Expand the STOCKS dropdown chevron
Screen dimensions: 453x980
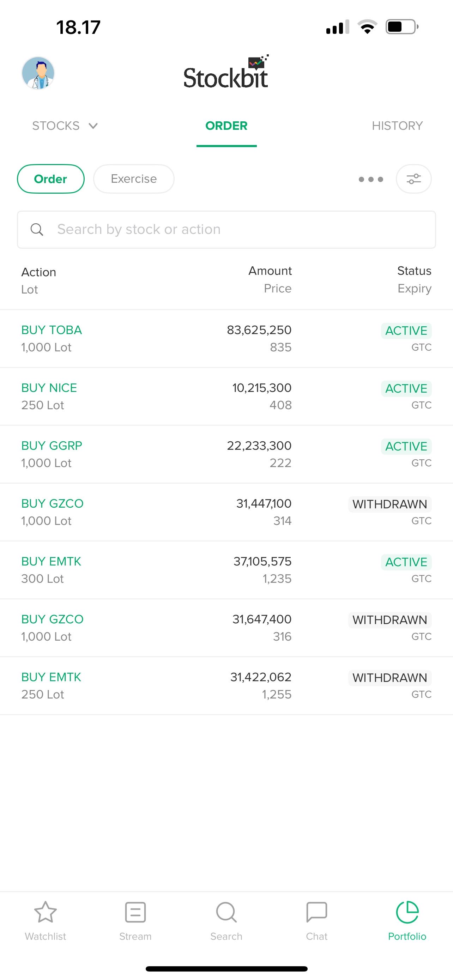coord(93,126)
